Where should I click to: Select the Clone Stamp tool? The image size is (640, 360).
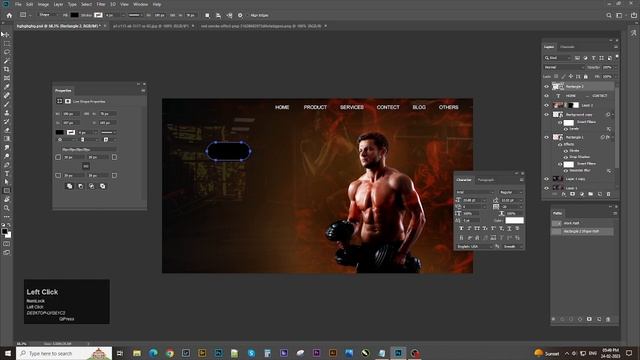pos(7,113)
